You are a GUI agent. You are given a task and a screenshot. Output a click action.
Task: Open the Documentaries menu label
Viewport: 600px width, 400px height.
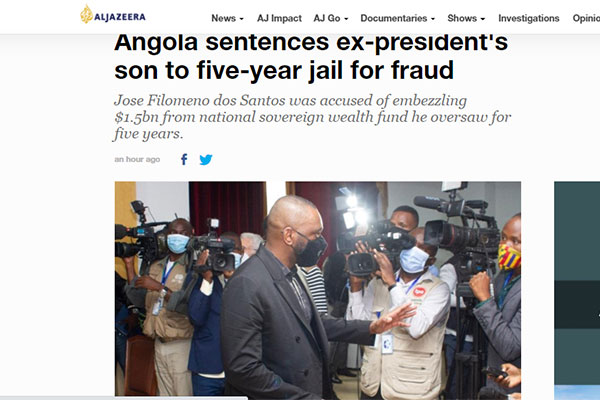click(393, 18)
